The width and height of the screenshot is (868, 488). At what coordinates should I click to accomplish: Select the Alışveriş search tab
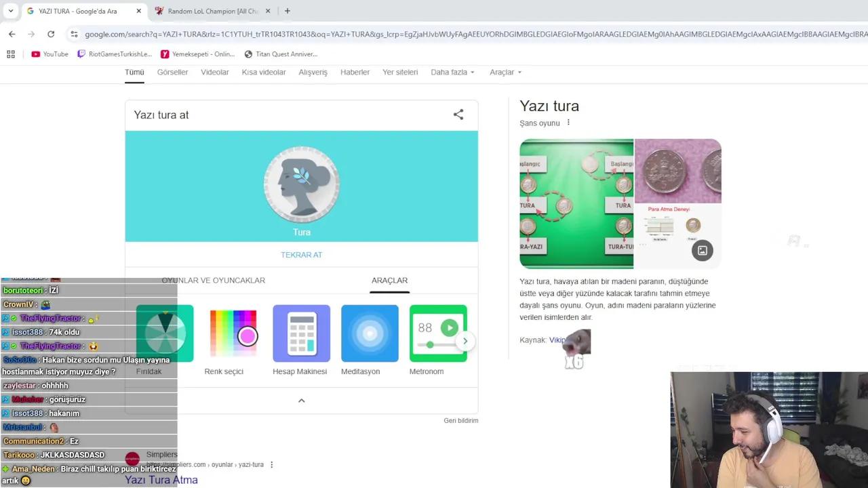point(313,72)
